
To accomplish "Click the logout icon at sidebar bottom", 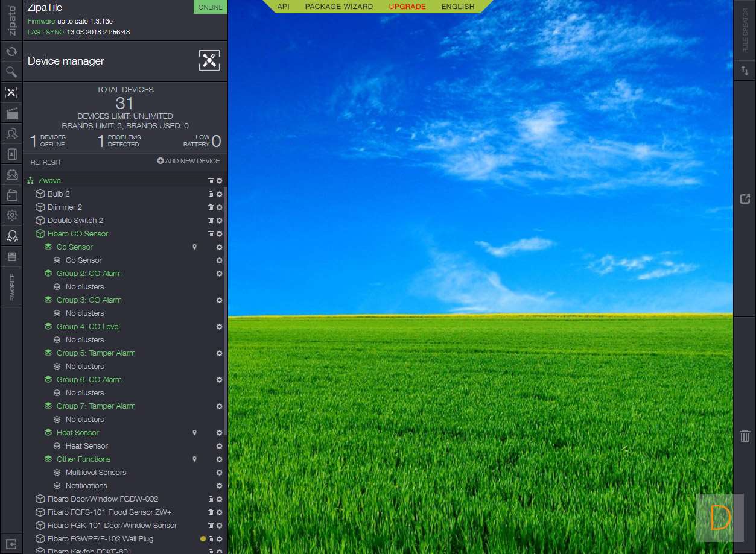I will pyautogui.click(x=11, y=543).
